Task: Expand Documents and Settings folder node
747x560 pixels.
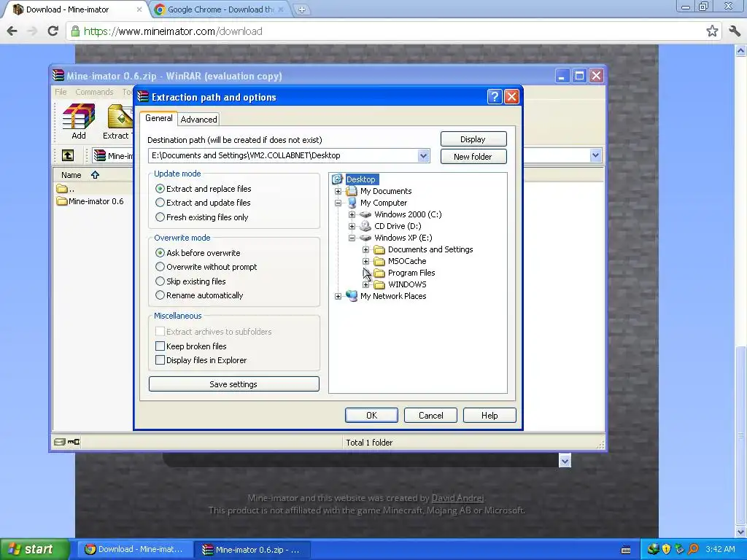Action: pyautogui.click(x=365, y=249)
